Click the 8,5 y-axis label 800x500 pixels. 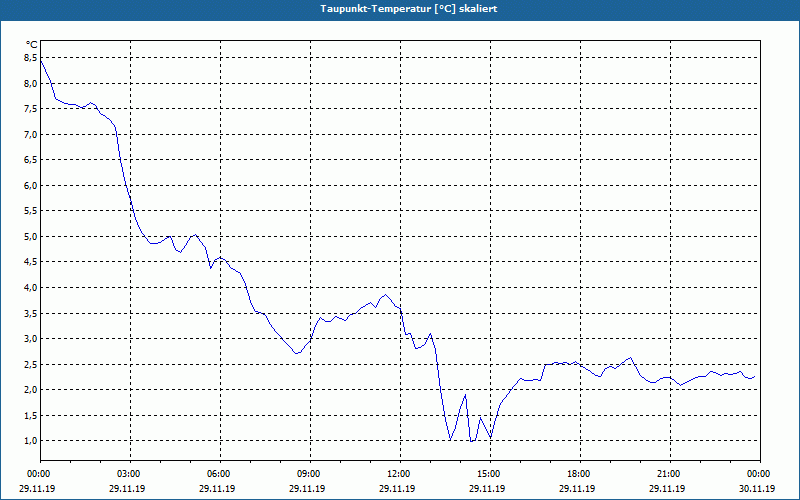(x=31, y=58)
